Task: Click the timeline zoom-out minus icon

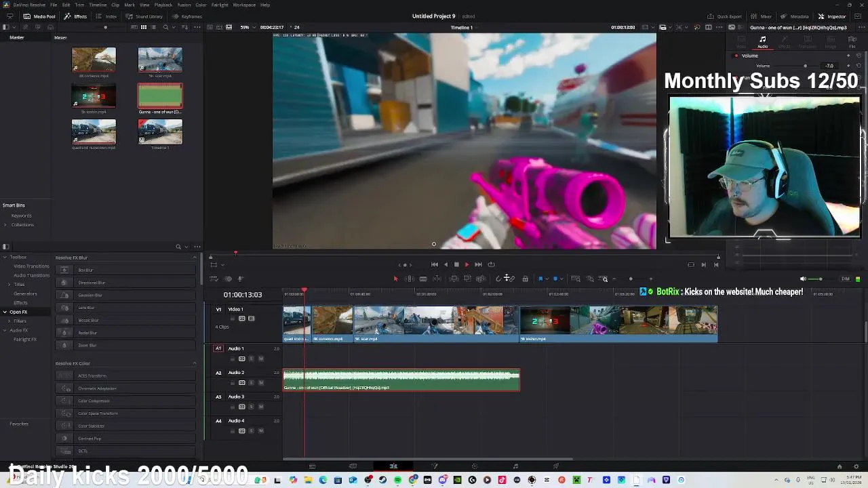Action: (615, 279)
